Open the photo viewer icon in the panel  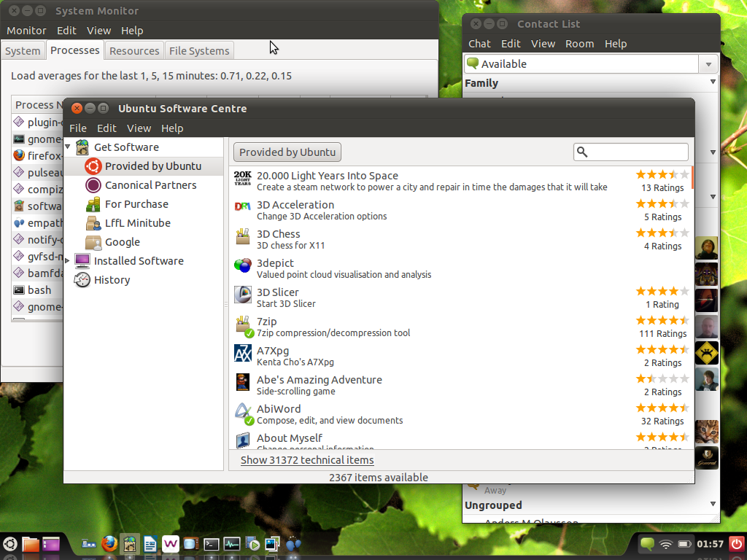point(273,544)
